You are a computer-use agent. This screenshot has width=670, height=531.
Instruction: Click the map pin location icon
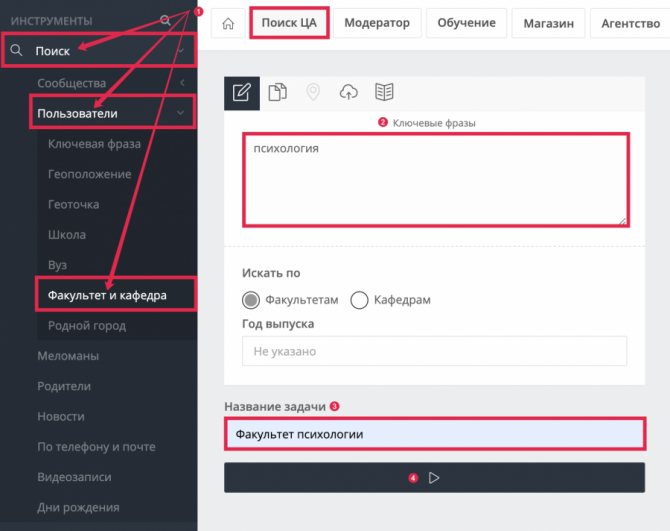[313, 92]
